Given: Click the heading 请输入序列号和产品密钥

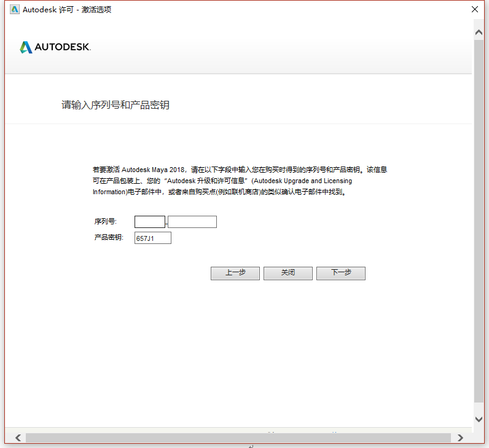Looking at the screenshot, I should tap(115, 105).
